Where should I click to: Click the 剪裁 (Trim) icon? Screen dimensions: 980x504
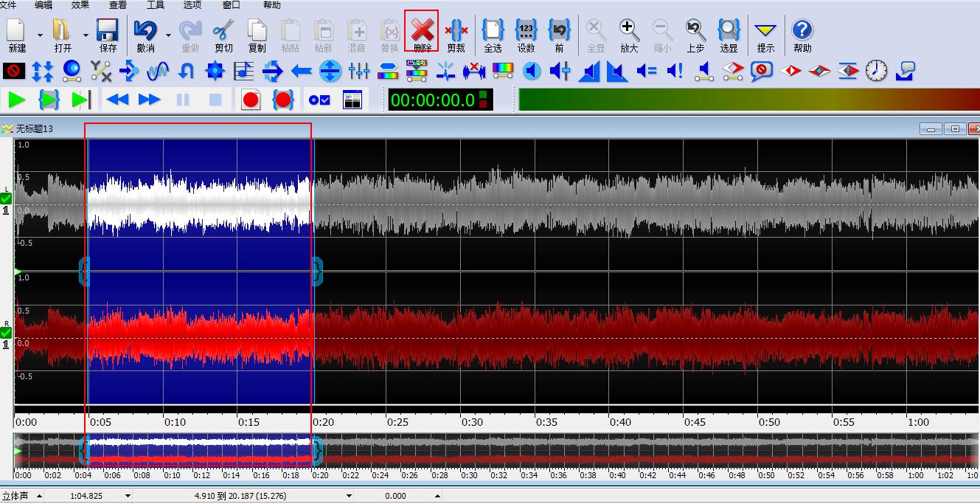(x=456, y=34)
